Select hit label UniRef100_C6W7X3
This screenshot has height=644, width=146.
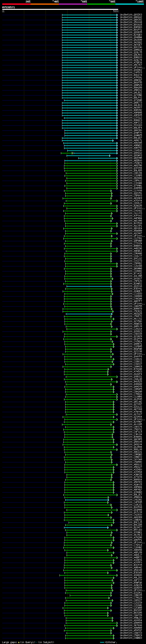131,633
